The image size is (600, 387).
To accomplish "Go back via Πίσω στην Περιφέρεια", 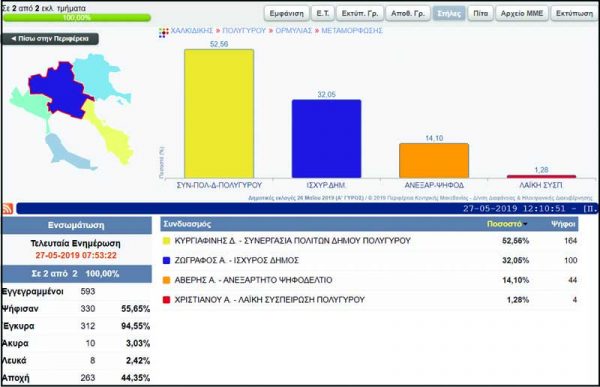I will click(x=50, y=39).
